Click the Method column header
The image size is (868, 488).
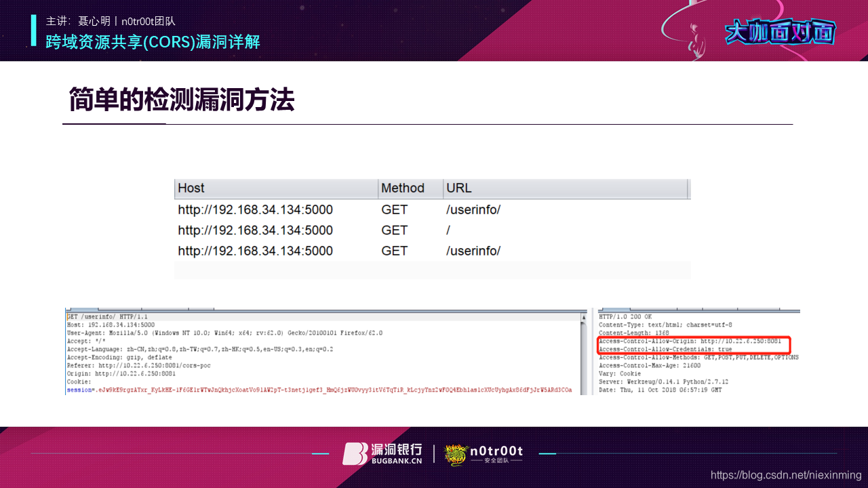click(410, 188)
